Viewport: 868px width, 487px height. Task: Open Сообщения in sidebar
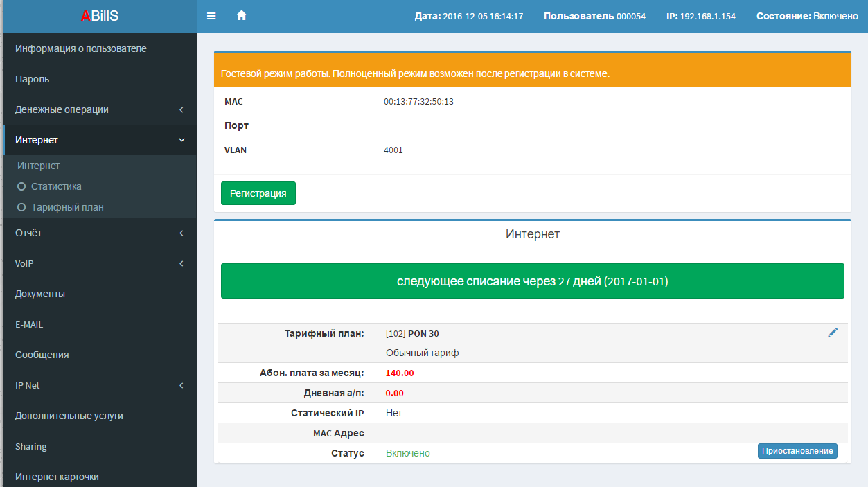42,355
